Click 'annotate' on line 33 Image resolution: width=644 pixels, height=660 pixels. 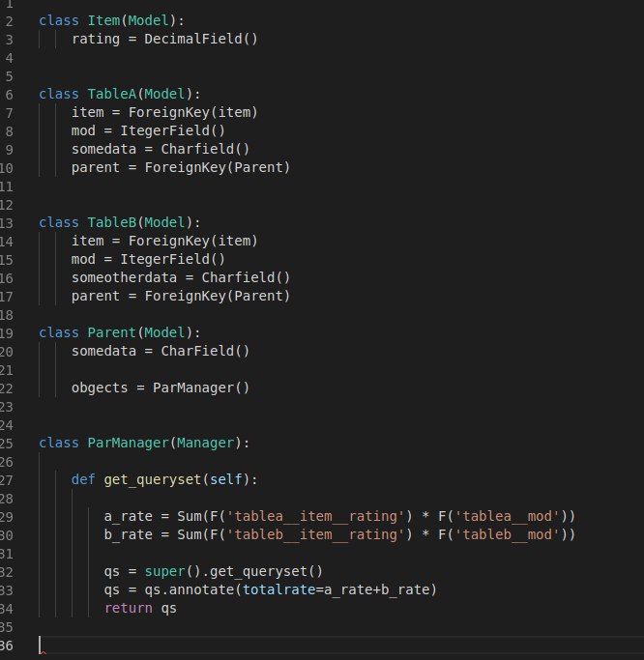click(x=201, y=589)
